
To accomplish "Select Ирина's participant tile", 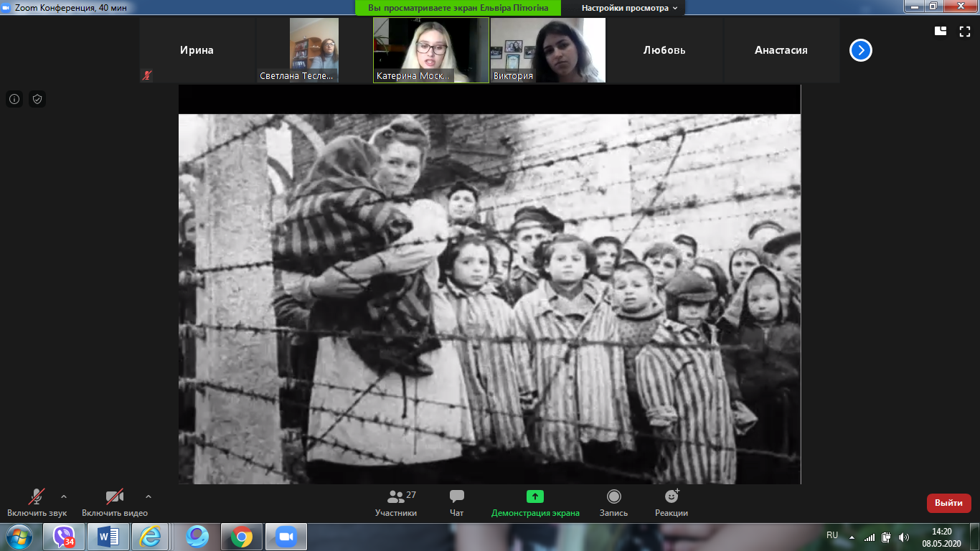I will click(x=197, y=50).
